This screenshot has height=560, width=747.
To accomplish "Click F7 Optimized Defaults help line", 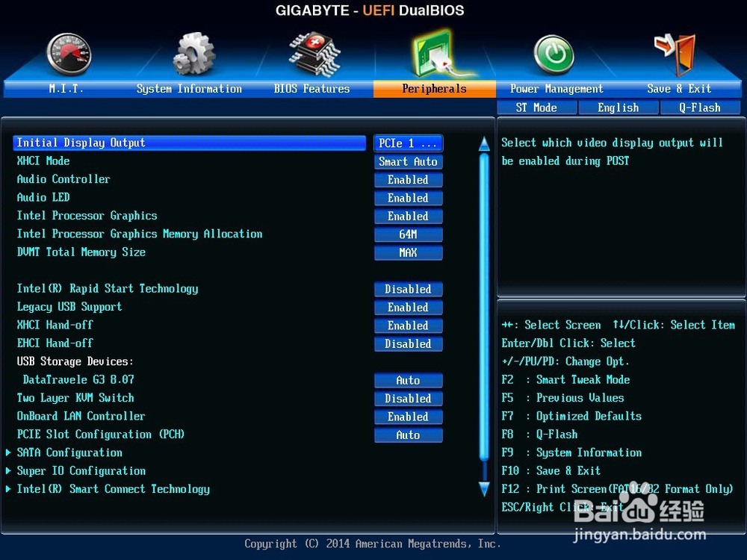I will pos(571,416).
